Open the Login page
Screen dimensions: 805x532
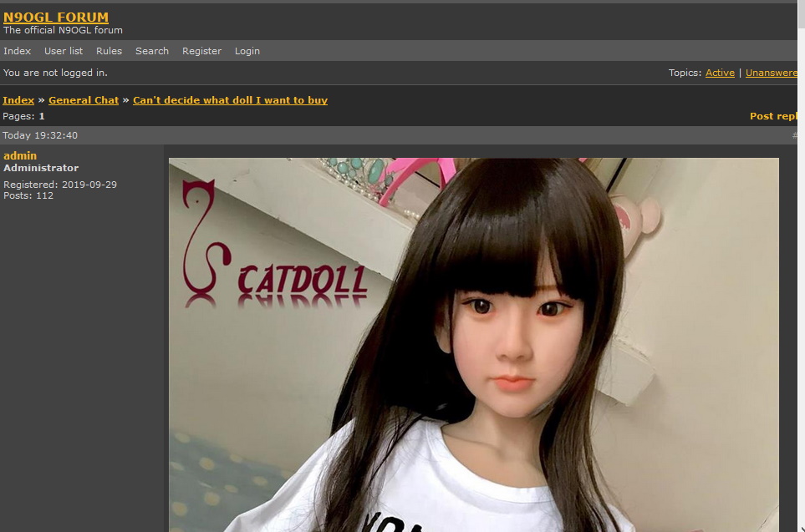pos(247,51)
